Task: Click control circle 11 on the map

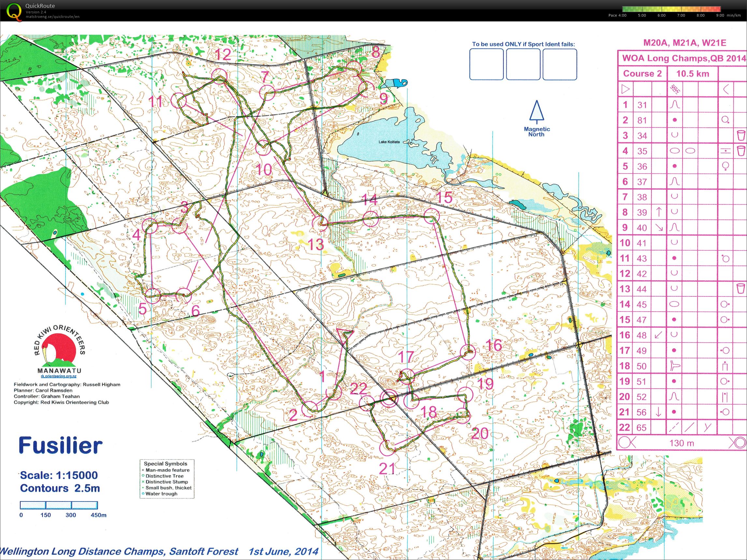Action: pyautogui.click(x=179, y=100)
